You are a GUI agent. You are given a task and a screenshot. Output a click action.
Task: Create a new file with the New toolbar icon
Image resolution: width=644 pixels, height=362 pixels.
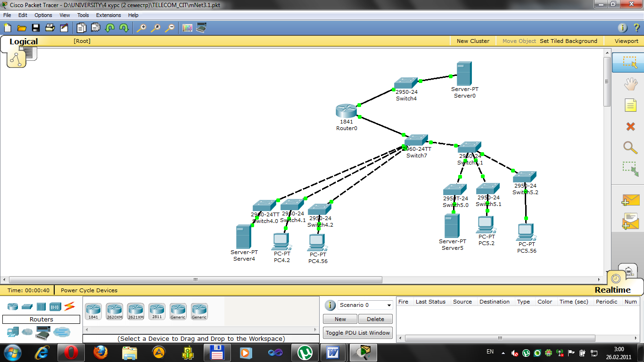pos(7,28)
